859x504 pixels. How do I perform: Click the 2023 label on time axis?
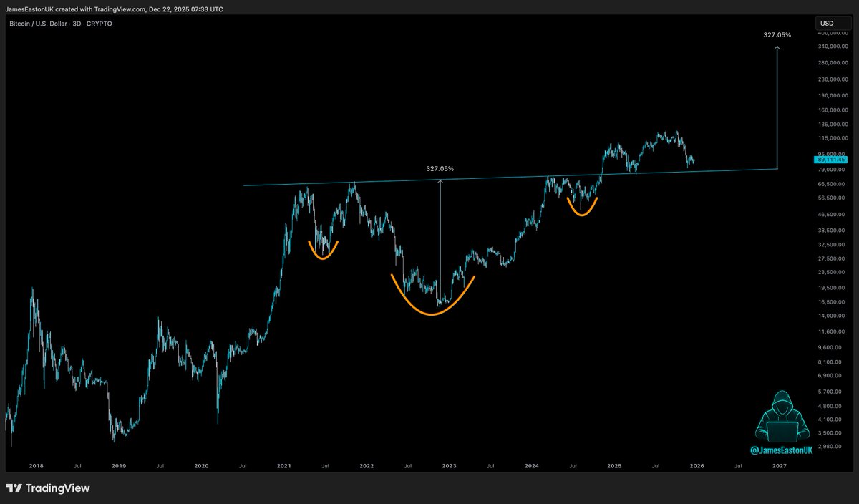449,465
